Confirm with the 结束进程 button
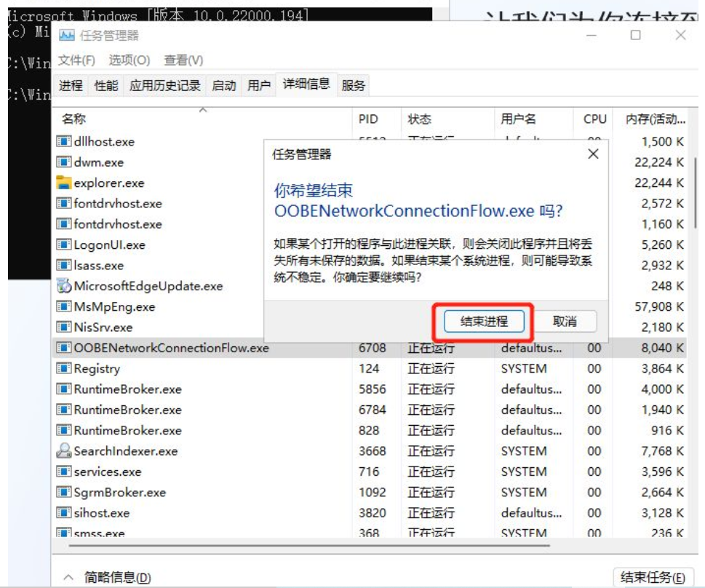Viewport: 705px width, 588px height. pyautogui.click(x=483, y=321)
